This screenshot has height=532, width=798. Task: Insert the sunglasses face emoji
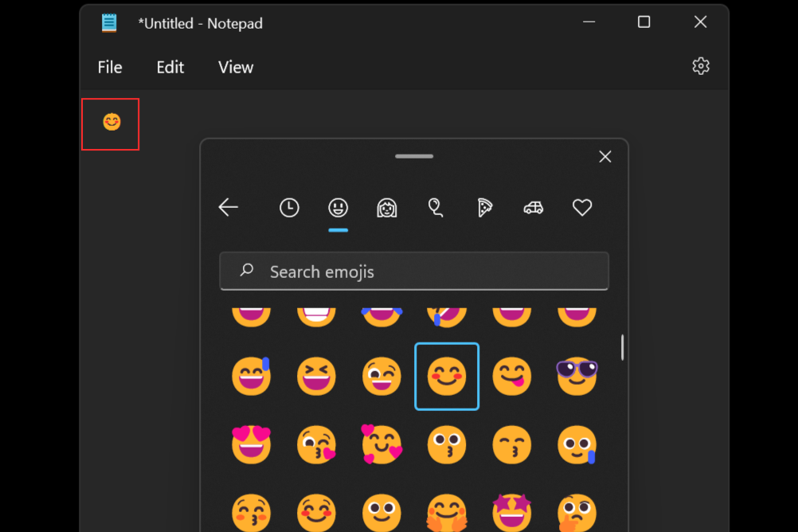point(577,376)
